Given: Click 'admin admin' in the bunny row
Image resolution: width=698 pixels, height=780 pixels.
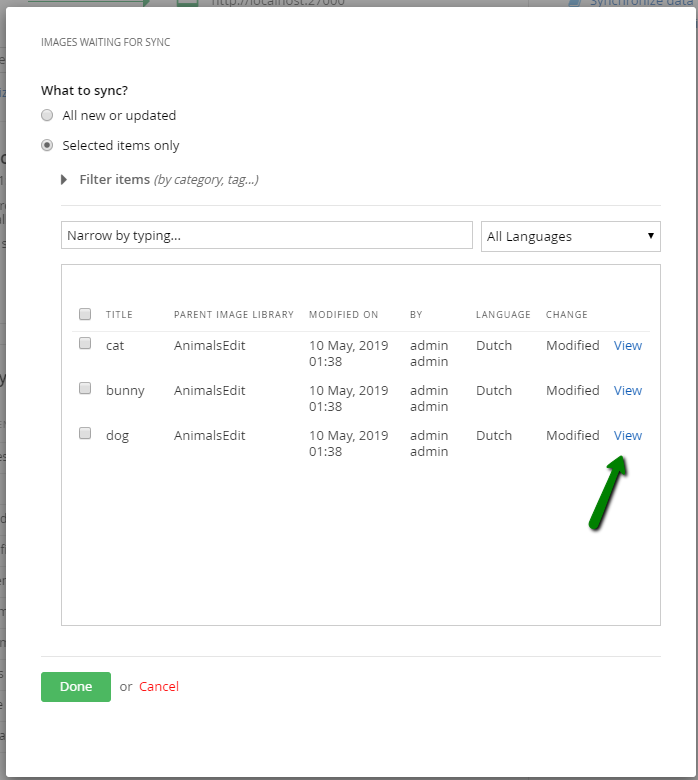Looking at the screenshot, I should pyautogui.click(x=429, y=398).
